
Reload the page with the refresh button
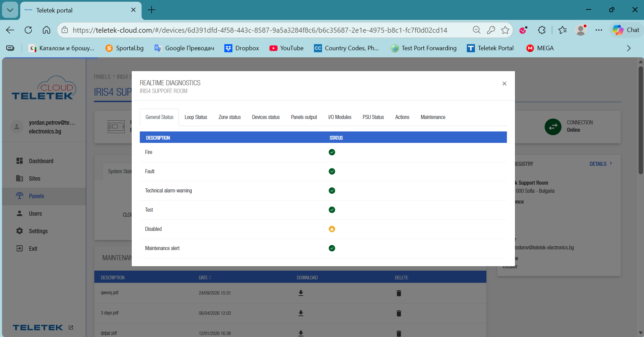pyautogui.click(x=28, y=30)
